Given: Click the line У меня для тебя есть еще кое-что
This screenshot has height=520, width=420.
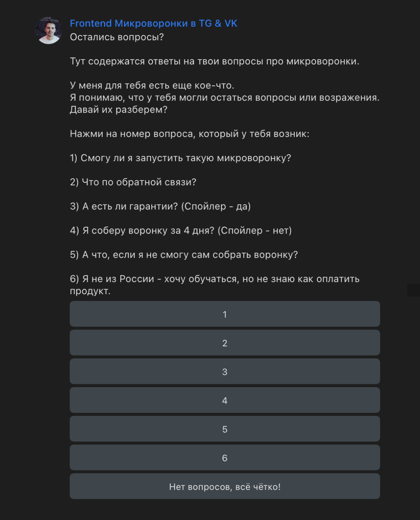Looking at the screenshot, I should 152,86.
